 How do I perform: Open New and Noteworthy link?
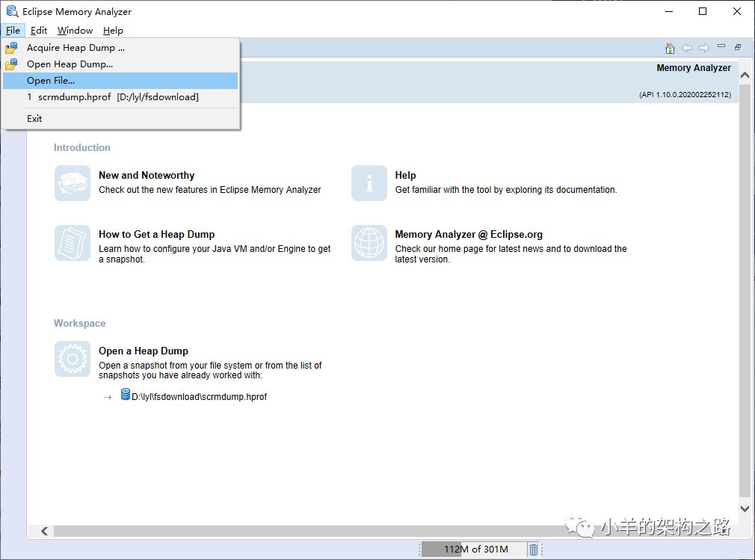(x=147, y=175)
